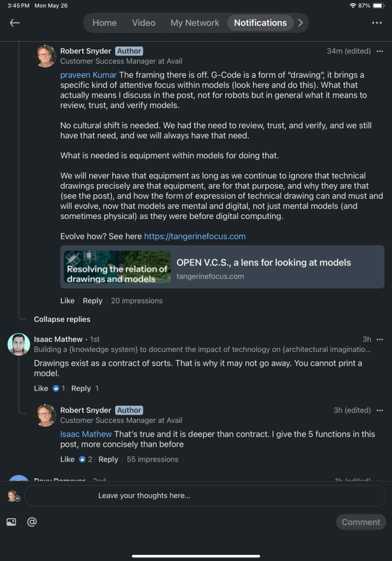
Task: Expand more navigation tabs with chevron
Action: pos(300,22)
